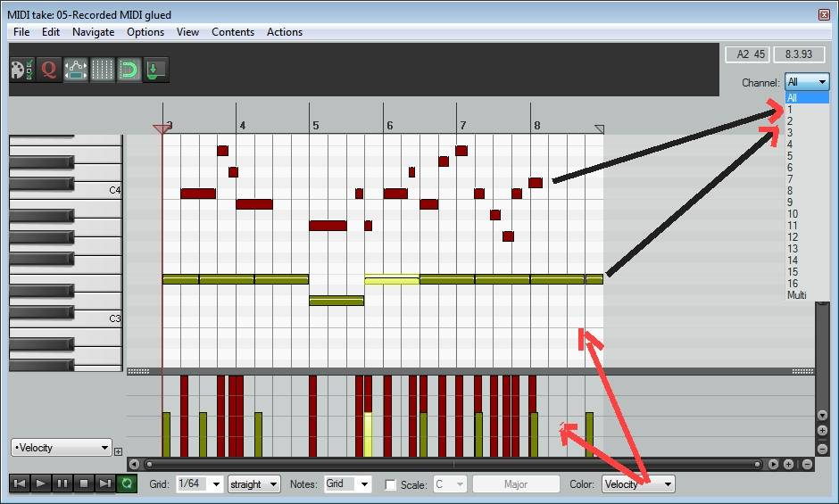
Task: Click the vertical scrollbar track
Action: pyautogui.click(x=822, y=355)
